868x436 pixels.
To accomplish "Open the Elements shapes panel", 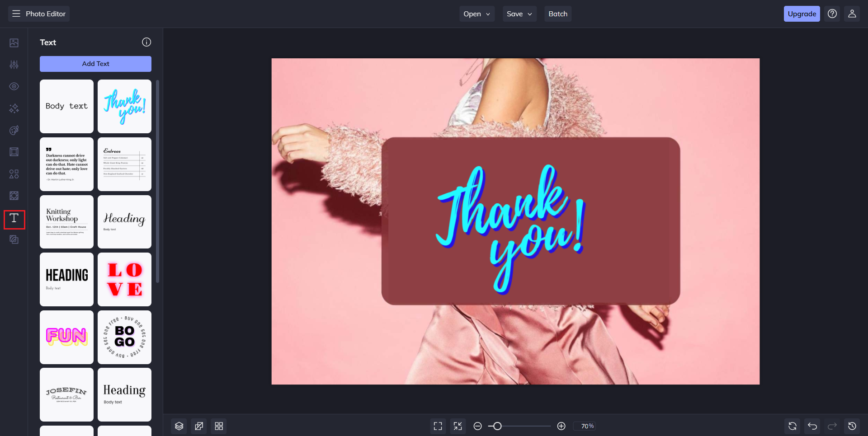I will [x=14, y=174].
